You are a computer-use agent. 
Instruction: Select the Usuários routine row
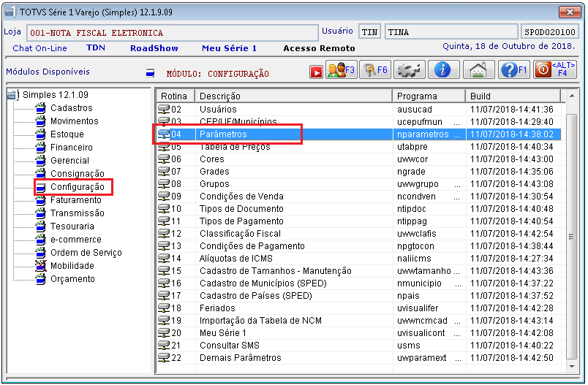click(x=358, y=110)
